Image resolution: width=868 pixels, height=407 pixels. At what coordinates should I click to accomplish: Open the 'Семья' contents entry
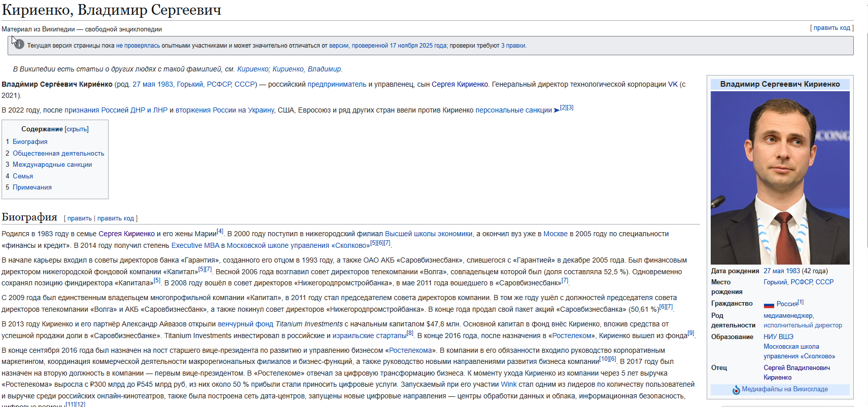23,176
